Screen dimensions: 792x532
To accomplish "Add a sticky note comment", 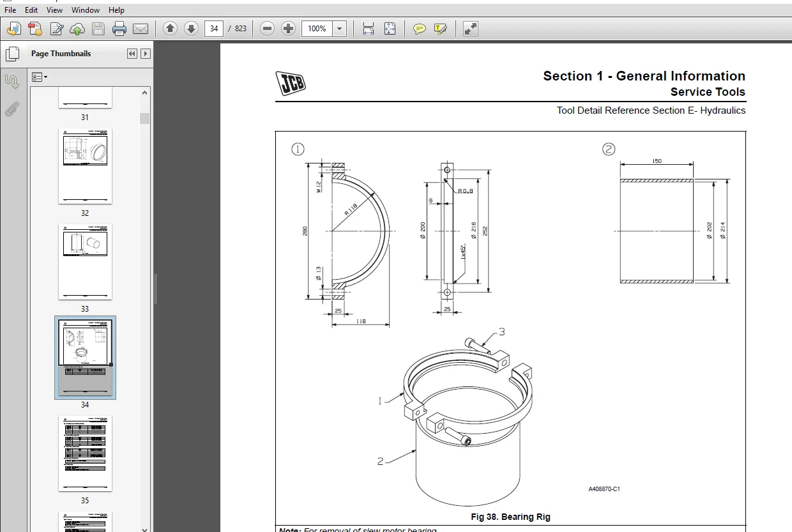I will point(420,29).
